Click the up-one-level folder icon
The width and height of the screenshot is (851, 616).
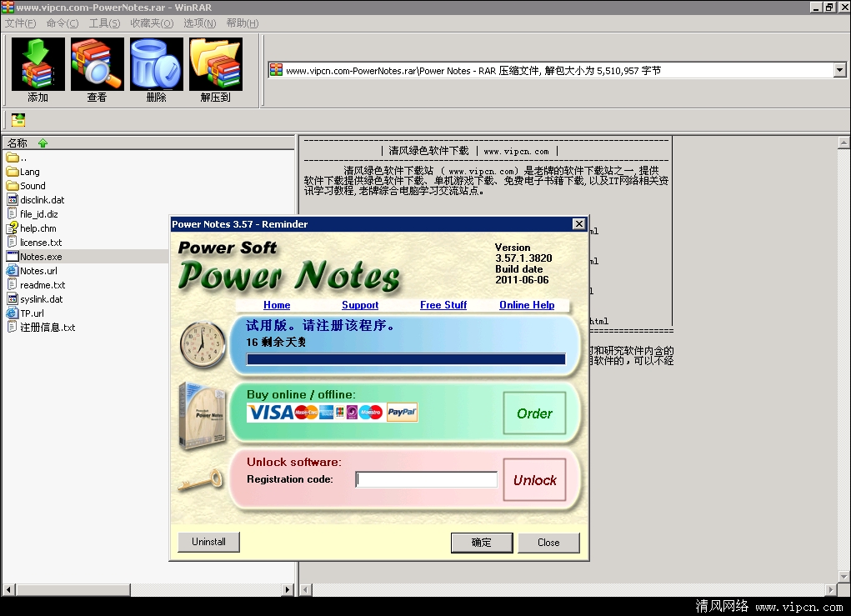coord(18,120)
